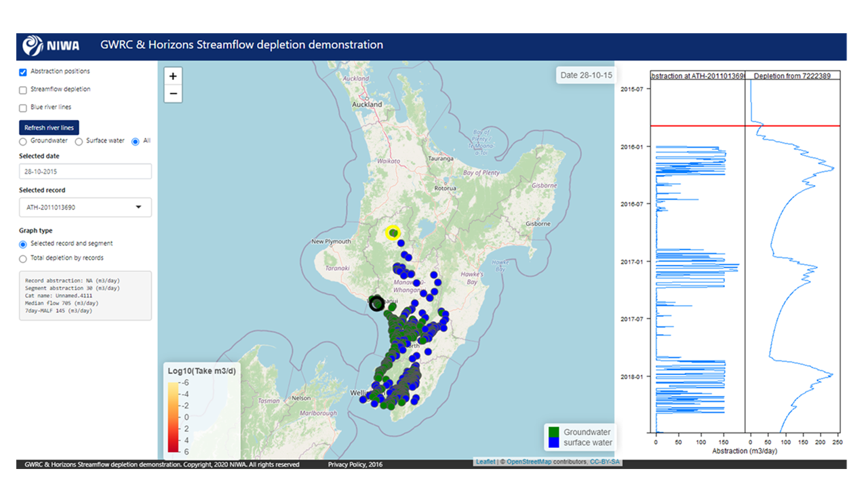Click the red date line on graph
868x488 pixels.
(745, 125)
